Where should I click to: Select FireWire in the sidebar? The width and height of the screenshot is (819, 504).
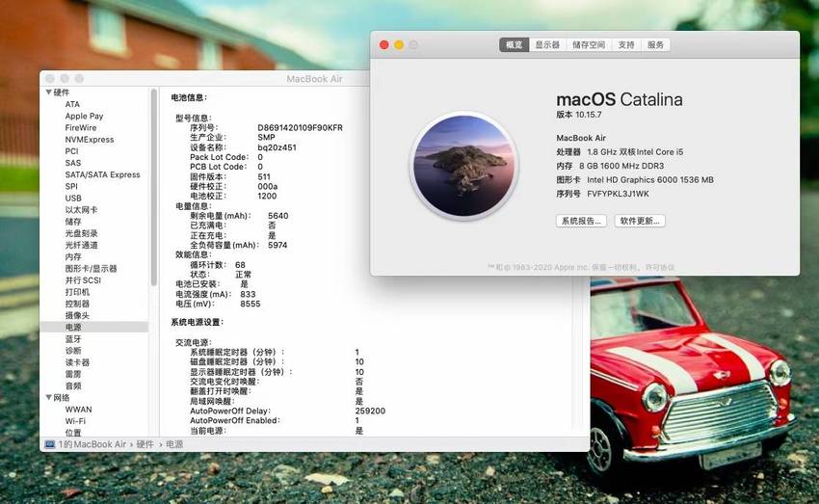coord(80,128)
